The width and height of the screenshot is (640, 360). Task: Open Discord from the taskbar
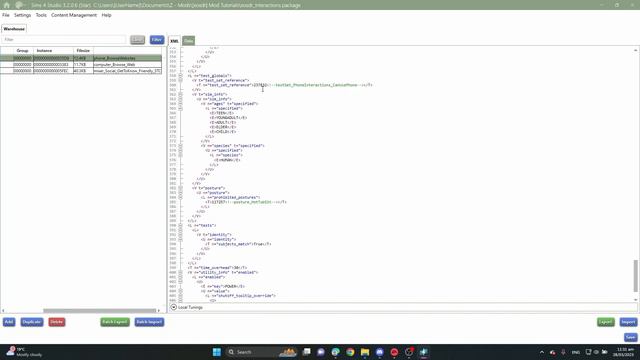tap(380, 352)
